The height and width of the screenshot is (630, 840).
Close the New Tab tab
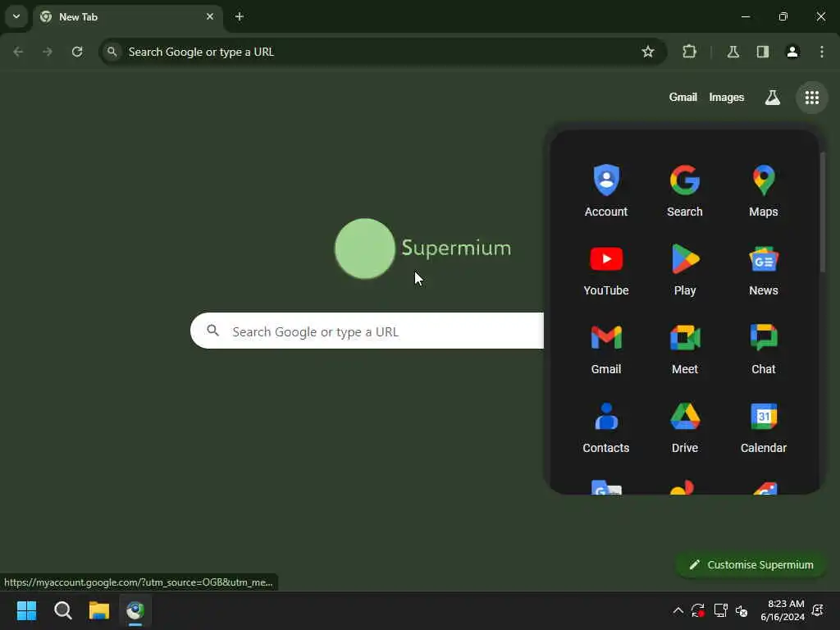(210, 16)
